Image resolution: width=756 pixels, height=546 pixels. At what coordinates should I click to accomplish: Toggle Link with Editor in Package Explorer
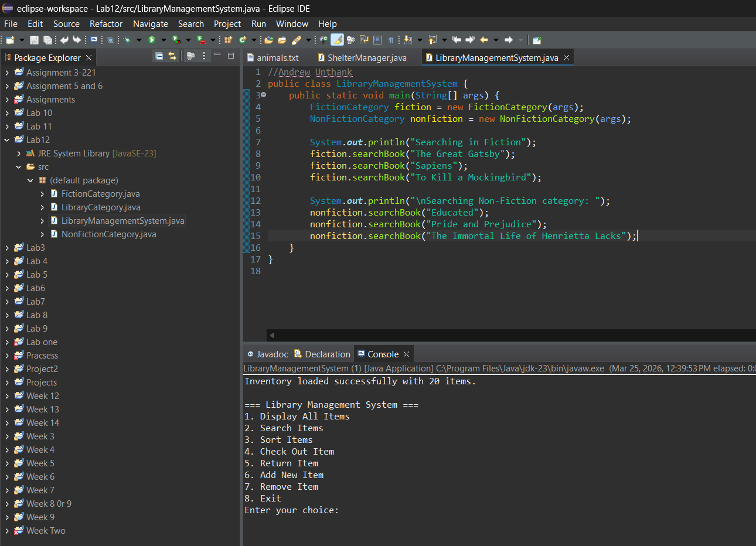tap(172, 56)
